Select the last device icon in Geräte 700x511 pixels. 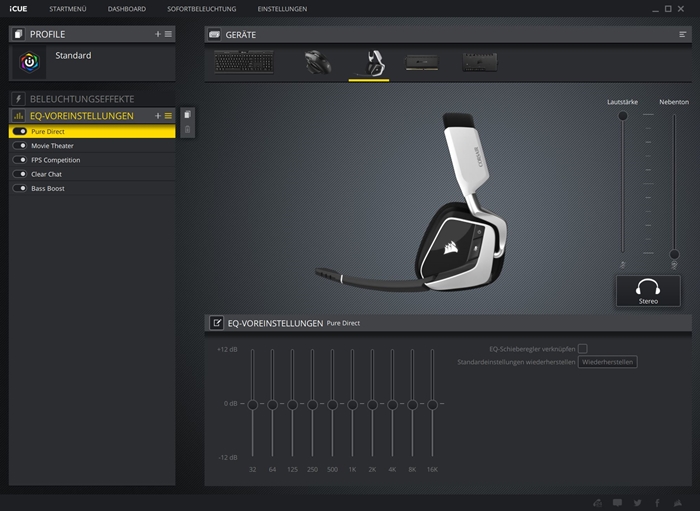coord(480,62)
